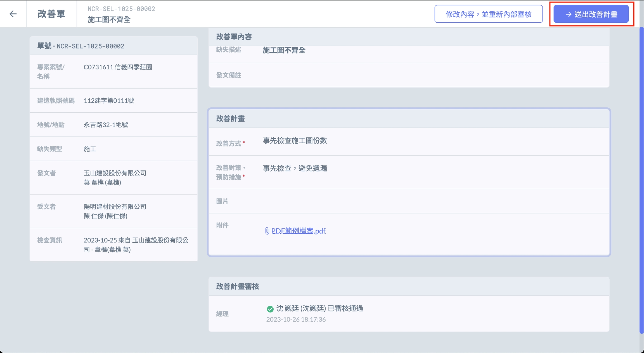Click the 改善方式 field text
644x353 pixels.
[295, 141]
